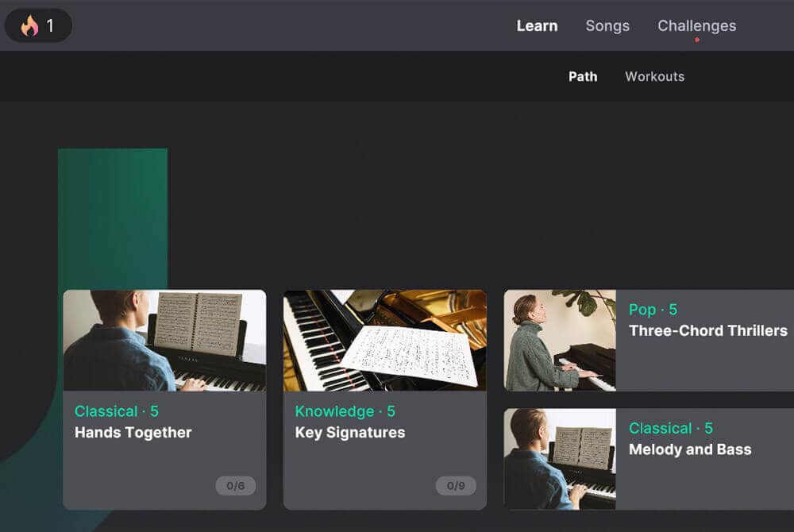The image size is (794, 532).
Task: Click the red notification dot under Challenges
Action: pyautogui.click(x=698, y=38)
